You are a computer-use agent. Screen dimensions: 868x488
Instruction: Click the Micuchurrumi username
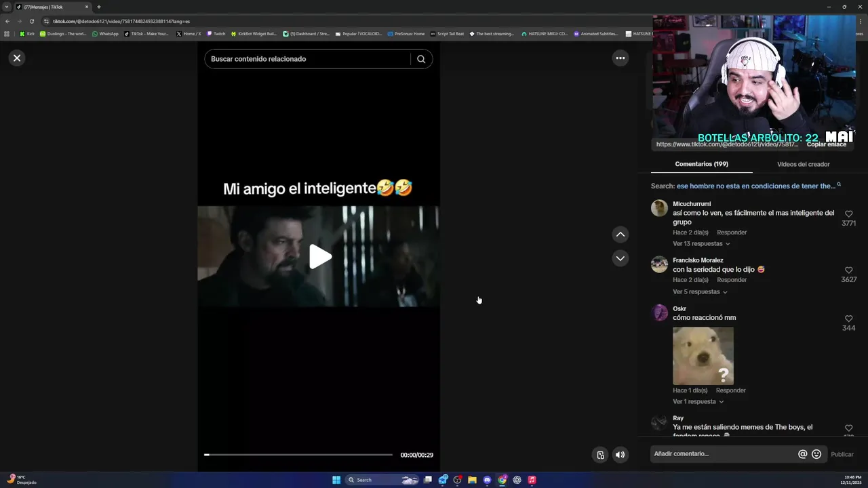pyautogui.click(x=692, y=204)
